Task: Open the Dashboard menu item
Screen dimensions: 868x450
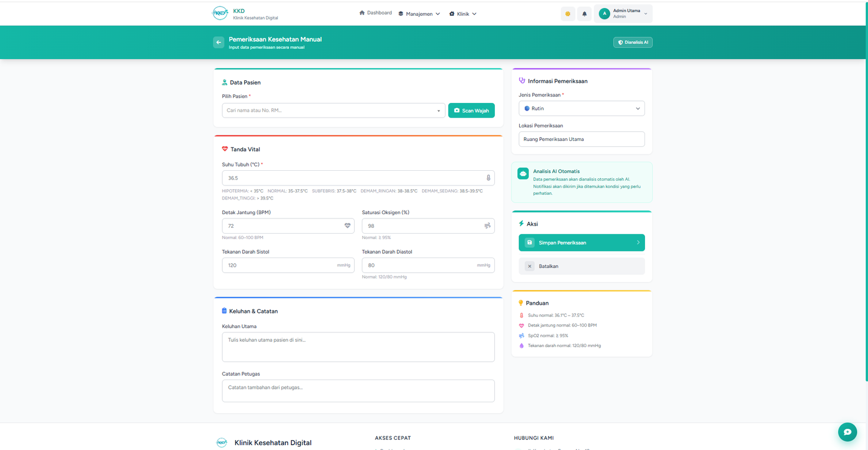Action: 375,13
